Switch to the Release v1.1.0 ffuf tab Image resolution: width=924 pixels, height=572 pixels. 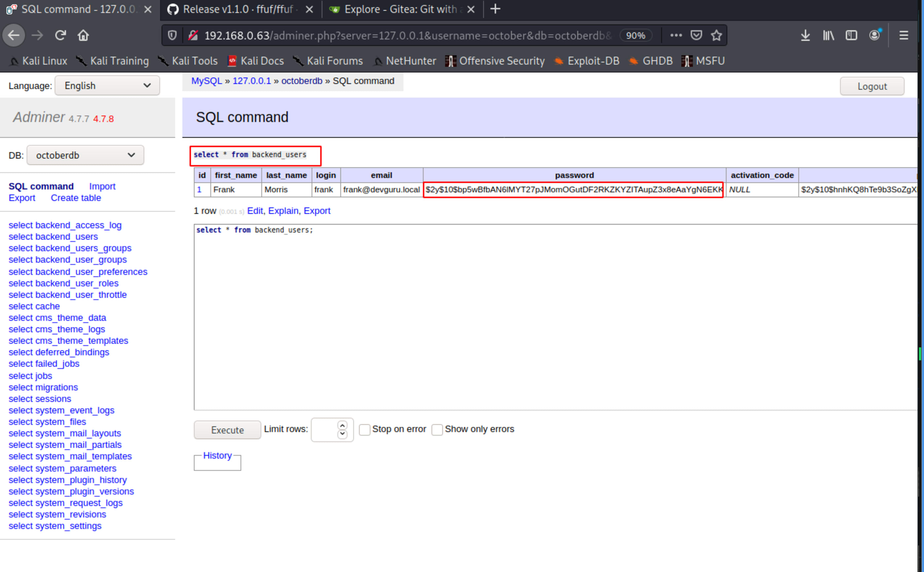point(238,9)
